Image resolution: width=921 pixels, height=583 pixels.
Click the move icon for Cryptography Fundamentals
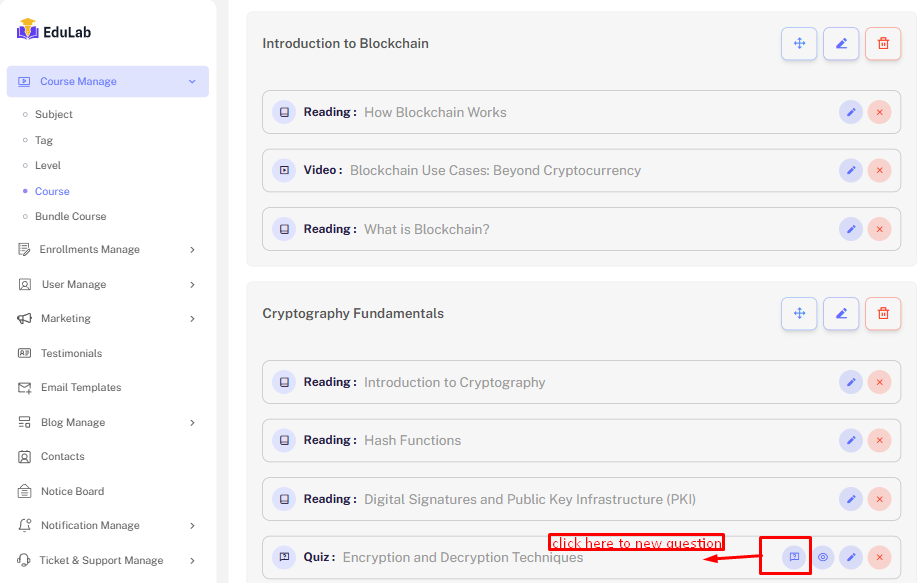click(x=799, y=314)
